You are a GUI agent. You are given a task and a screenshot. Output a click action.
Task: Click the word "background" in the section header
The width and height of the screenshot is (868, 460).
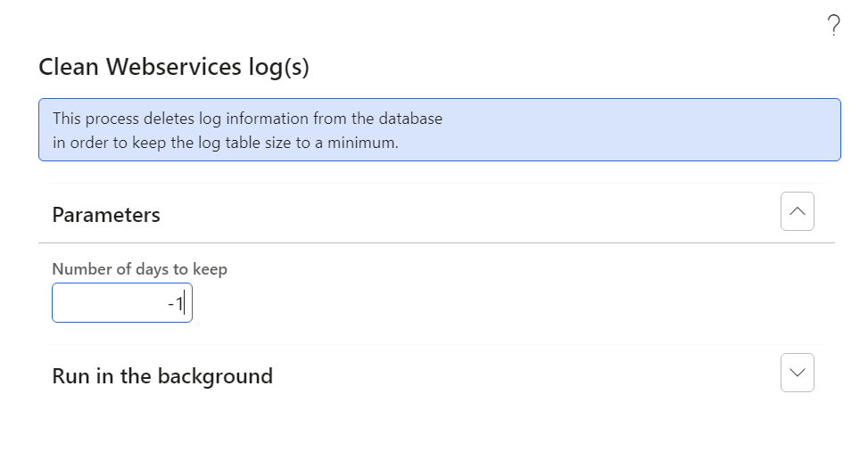(215, 376)
